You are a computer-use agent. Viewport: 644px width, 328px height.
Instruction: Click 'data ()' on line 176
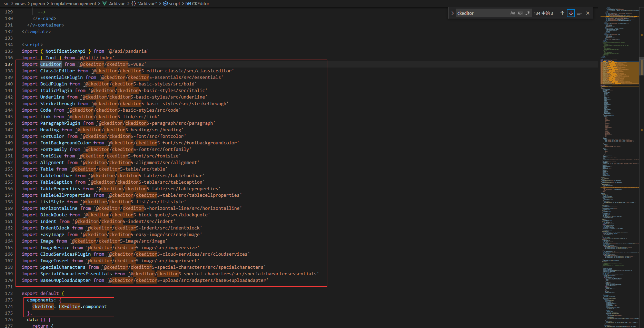pyautogui.click(x=36, y=319)
